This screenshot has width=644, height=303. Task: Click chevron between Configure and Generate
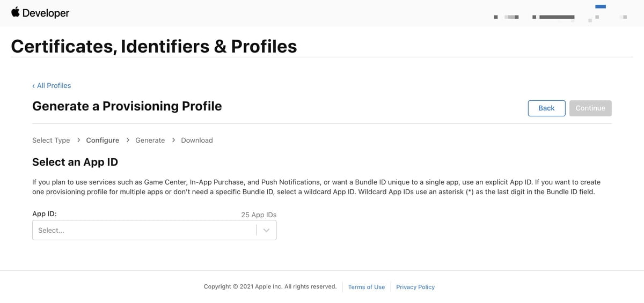pyautogui.click(x=128, y=140)
